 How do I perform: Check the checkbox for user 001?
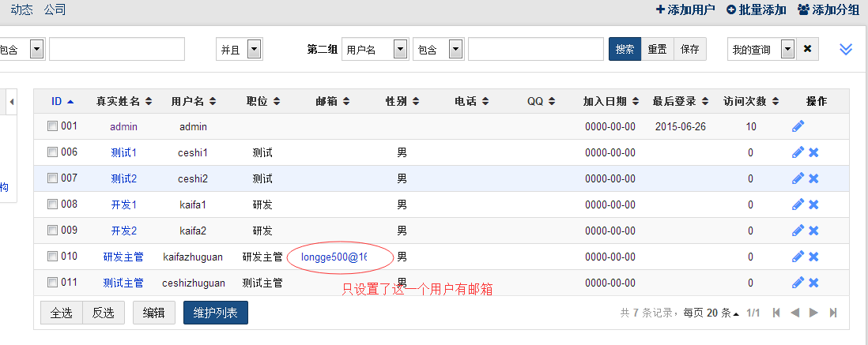click(52, 126)
